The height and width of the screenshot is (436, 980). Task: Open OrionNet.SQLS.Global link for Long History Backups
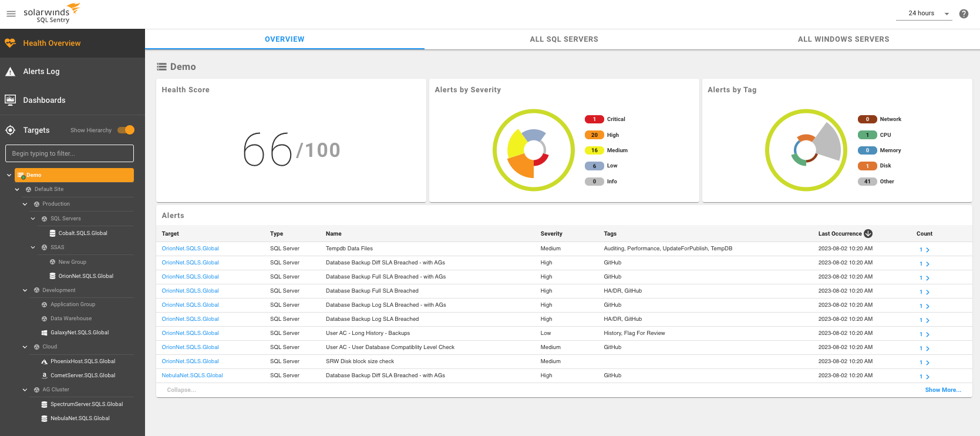(190, 333)
